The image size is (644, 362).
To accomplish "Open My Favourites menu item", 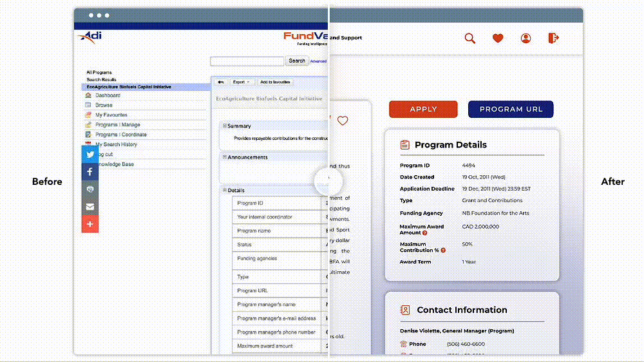I will point(111,115).
